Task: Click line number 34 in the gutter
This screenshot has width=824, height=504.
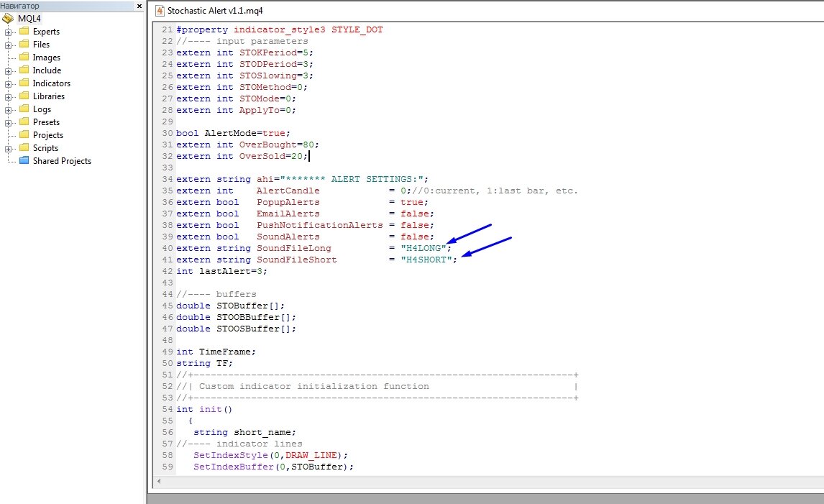Action: tap(167, 179)
